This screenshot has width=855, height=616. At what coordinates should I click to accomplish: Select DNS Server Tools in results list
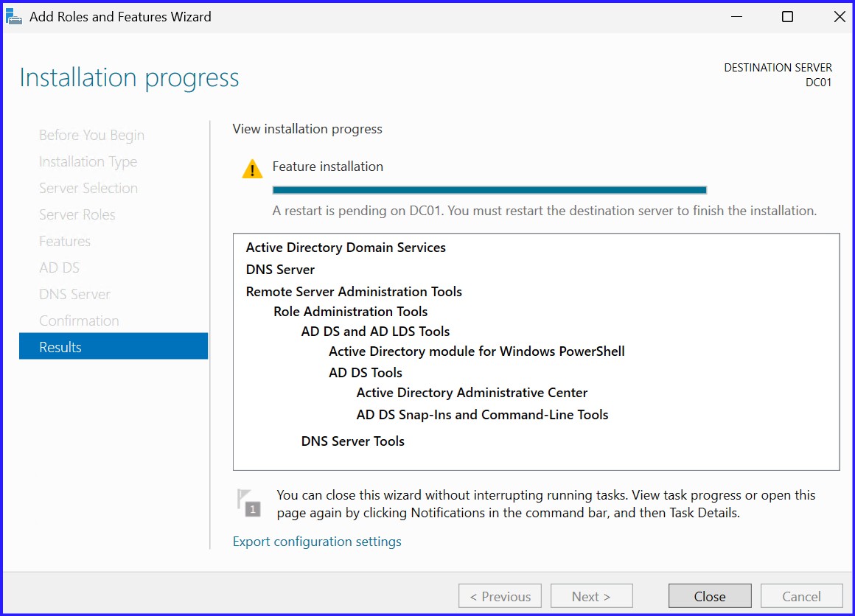pos(352,441)
